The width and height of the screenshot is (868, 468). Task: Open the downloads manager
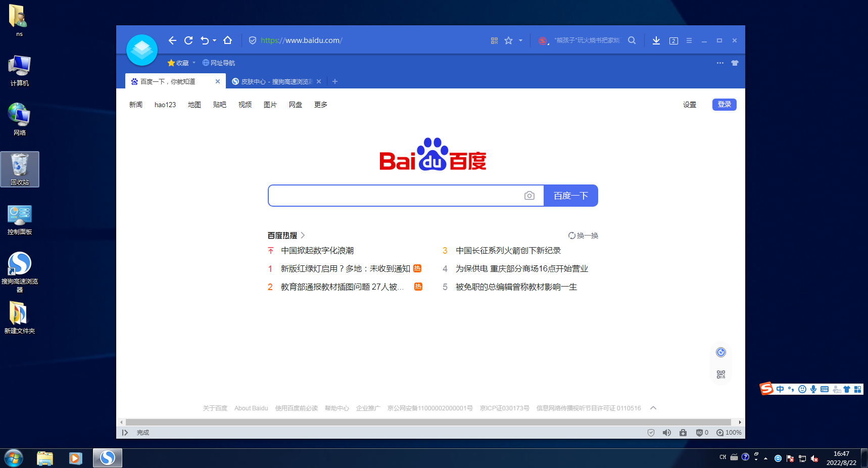point(656,40)
